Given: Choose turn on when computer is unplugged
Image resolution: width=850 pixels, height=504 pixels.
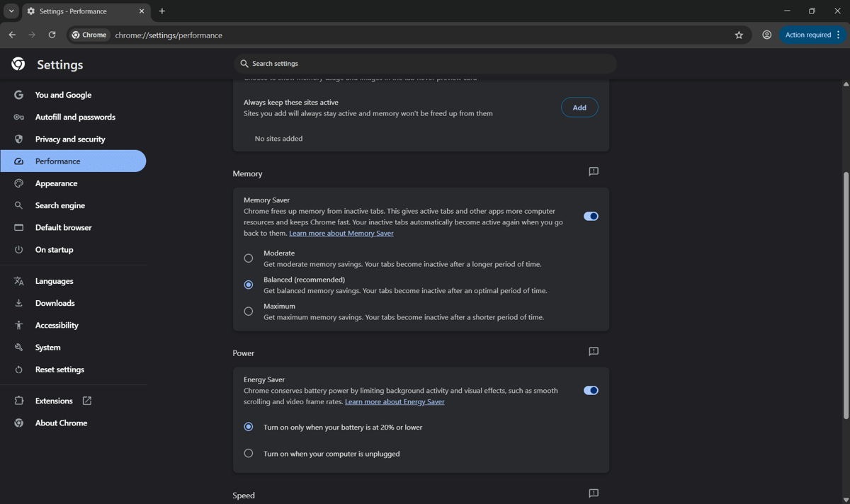Looking at the screenshot, I should [x=249, y=454].
